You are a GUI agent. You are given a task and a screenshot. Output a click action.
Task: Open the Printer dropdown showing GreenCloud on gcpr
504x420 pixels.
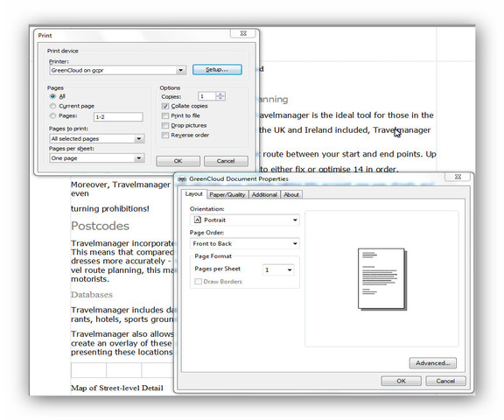[x=117, y=70]
